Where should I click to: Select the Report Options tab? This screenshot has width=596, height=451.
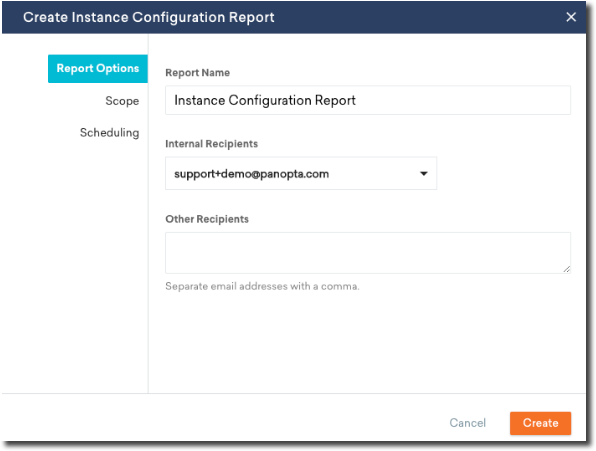tap(98, 69)
